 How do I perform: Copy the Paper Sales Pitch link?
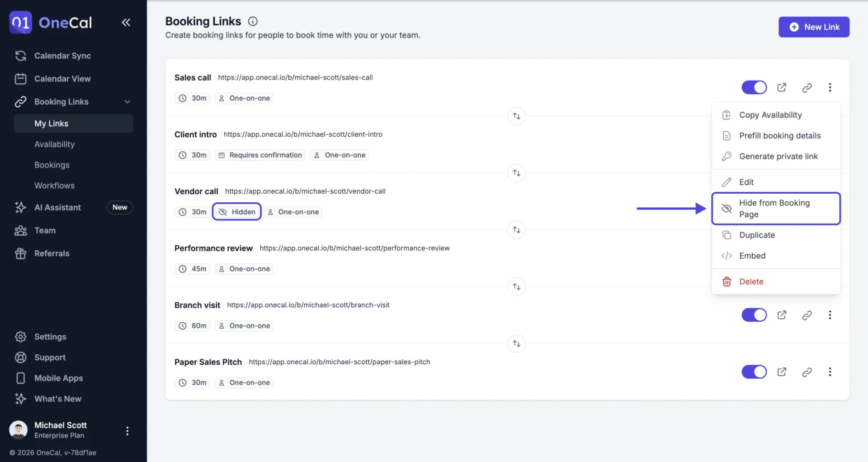[807, 372]
